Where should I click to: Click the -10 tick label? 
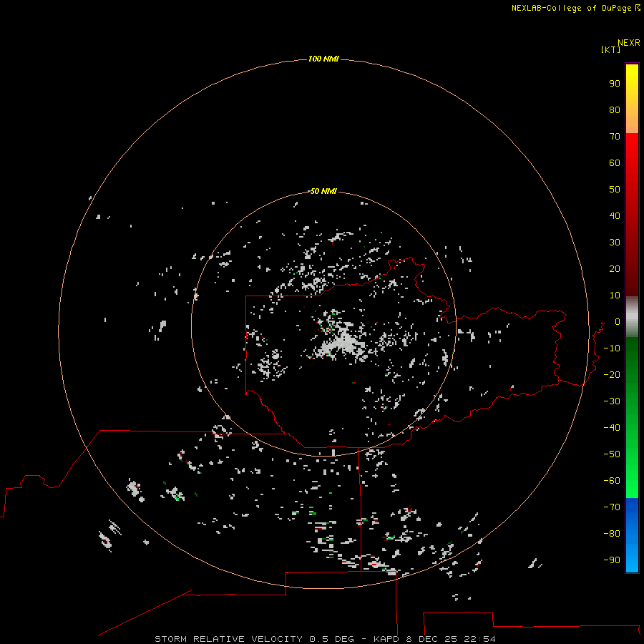pyautogui.click(x=612, y=348)
